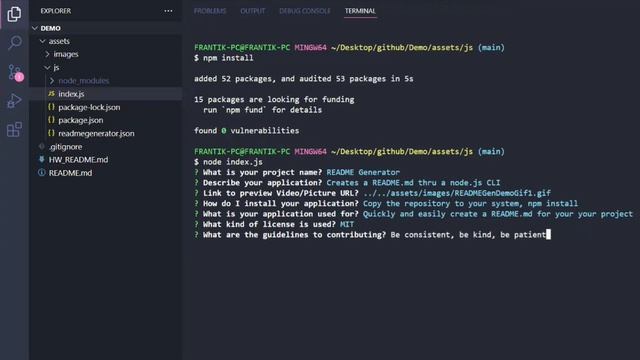Click the braces icon beside package.json

pos(51,120)
